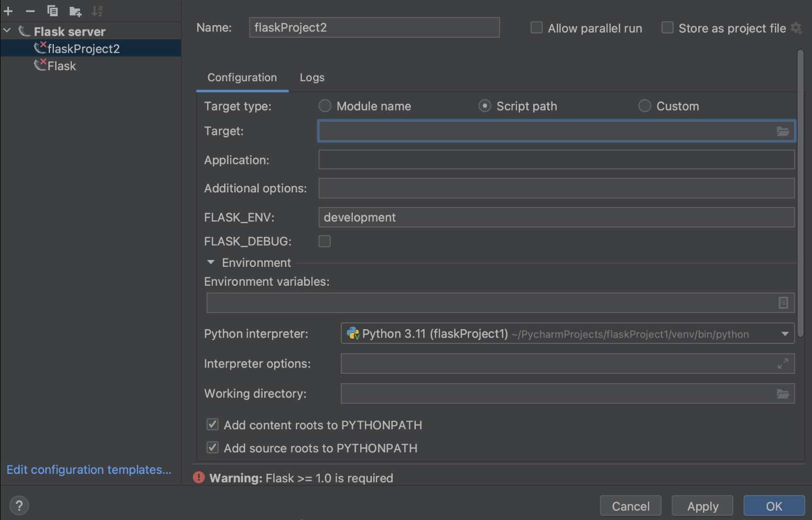Sort configurations alphabetically

point(97,10)
